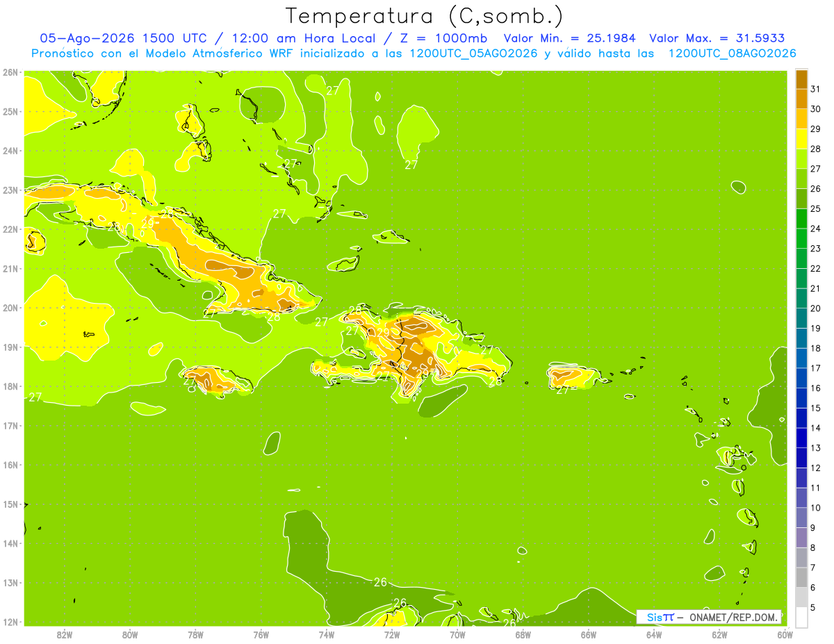Click the legend value label 31
The image size is (834, 644).
click(815, 89)
